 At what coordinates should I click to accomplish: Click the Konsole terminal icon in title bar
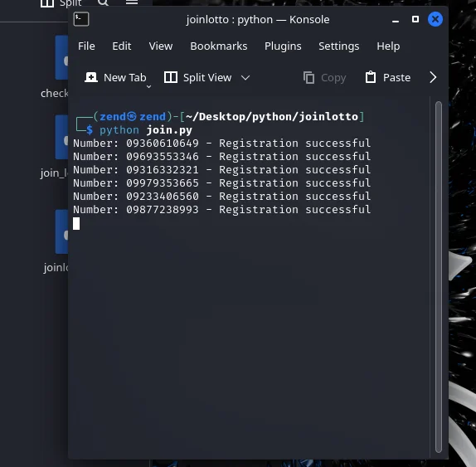pyautogui.click(x=81, y=19)
